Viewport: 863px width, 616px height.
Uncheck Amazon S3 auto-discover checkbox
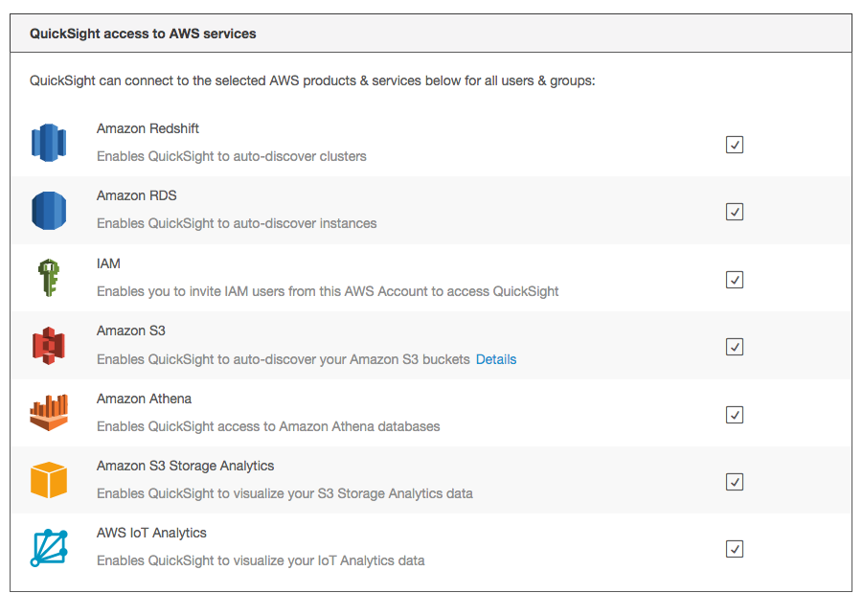[735, 347]
